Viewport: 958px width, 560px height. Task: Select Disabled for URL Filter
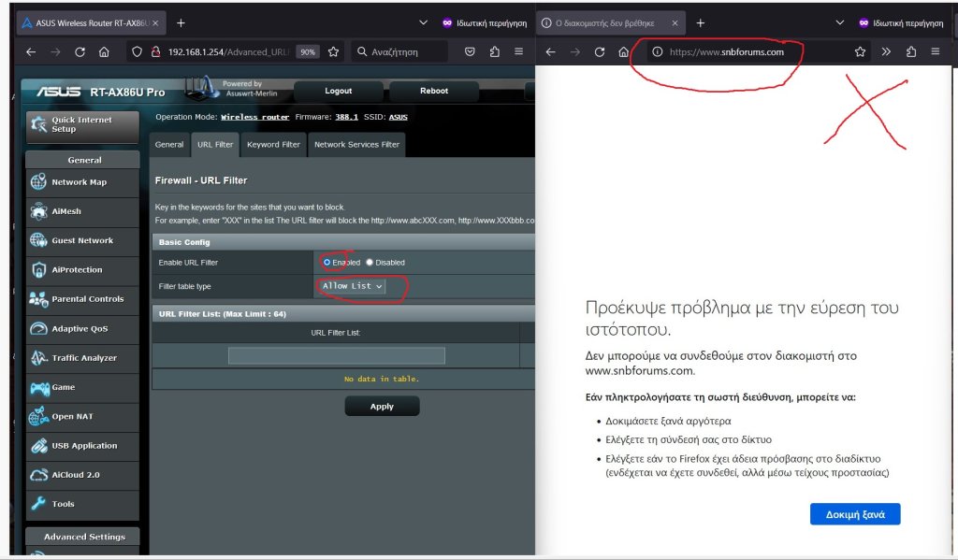click(x=370, y=263)
